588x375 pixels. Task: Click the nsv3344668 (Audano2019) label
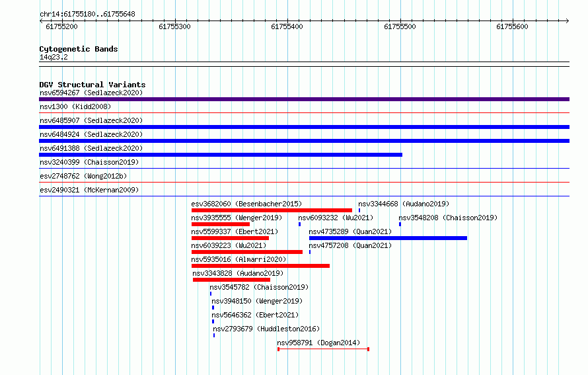(404, 204)
